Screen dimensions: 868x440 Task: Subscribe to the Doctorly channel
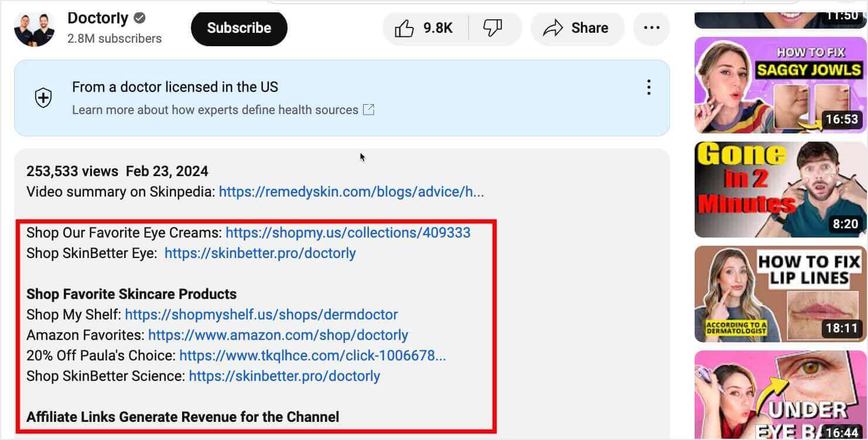pos(239,27)
